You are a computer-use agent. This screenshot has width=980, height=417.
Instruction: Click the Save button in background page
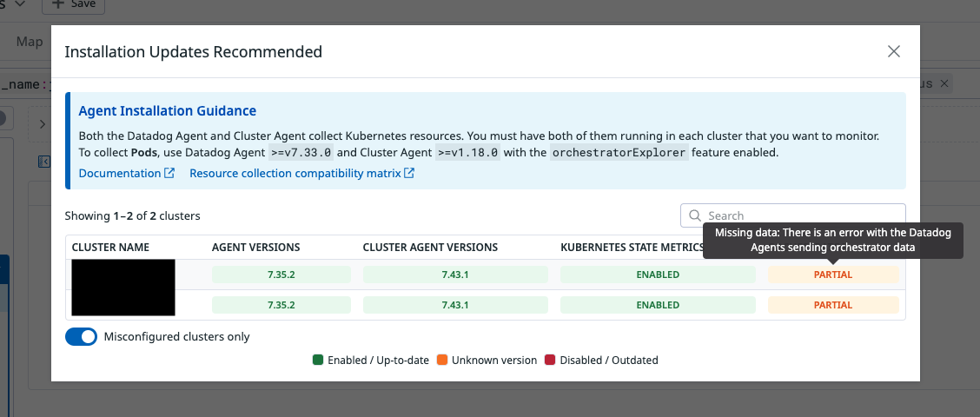click(x=73, y=4)
